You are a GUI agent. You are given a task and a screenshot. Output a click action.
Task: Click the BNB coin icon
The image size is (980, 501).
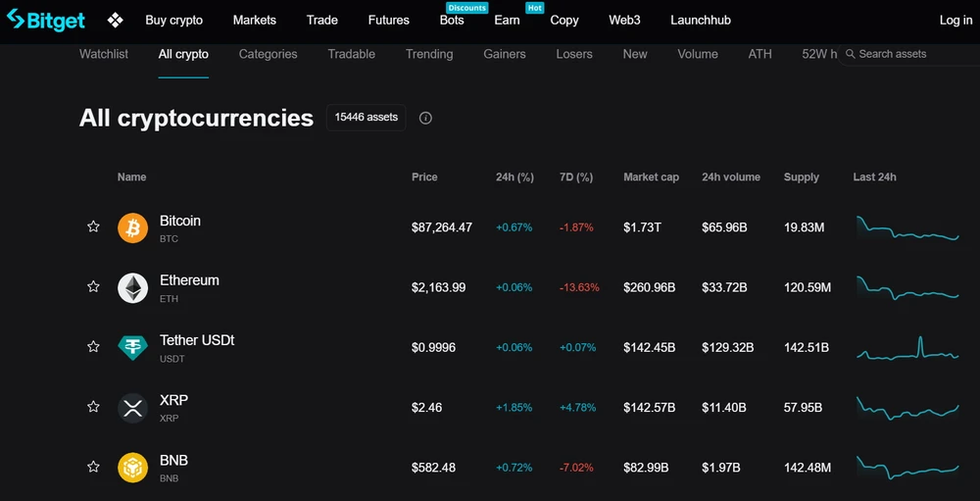pyautogui.click(x=132, y=468)
